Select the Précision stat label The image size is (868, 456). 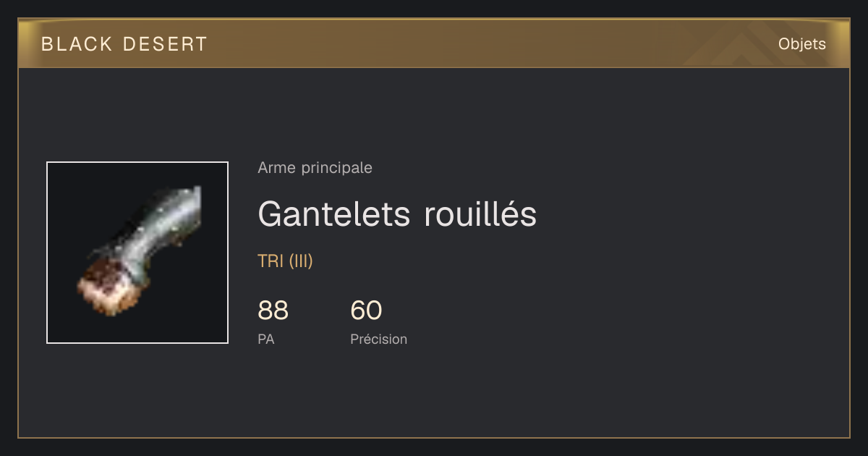(378, 339)
